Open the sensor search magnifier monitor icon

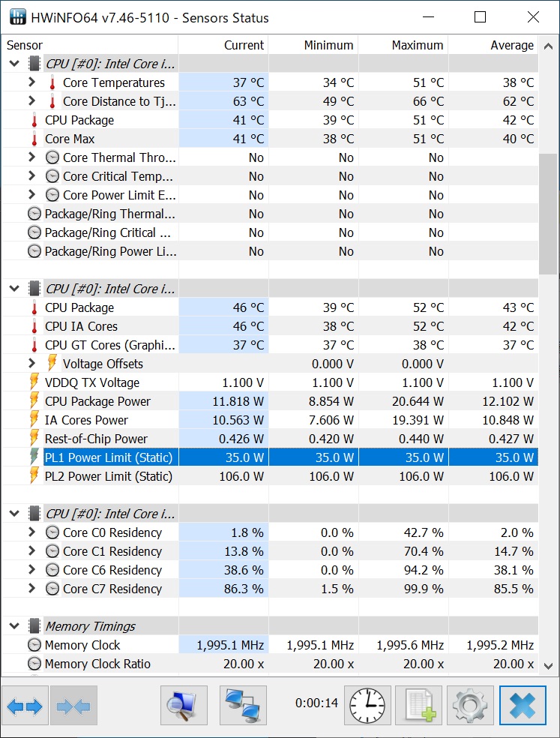(x=184, y=706)
